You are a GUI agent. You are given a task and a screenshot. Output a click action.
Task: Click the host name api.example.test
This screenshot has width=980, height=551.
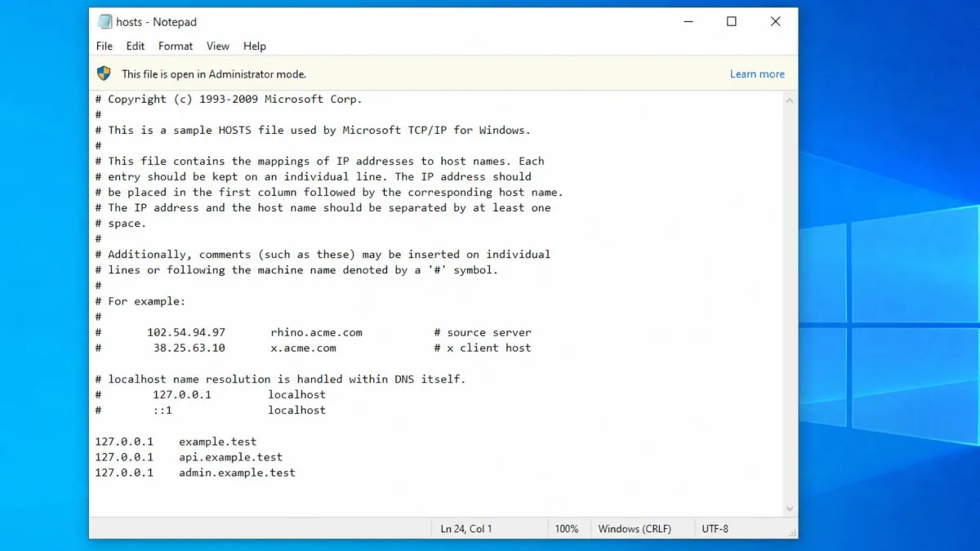(231, 457)
